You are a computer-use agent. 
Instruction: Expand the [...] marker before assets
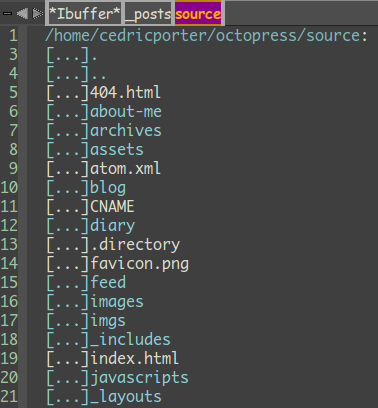tap(68, 150)
